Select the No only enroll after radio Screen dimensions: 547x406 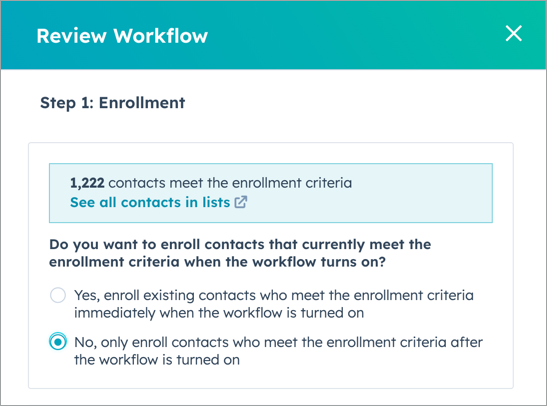tap(58, 342)
